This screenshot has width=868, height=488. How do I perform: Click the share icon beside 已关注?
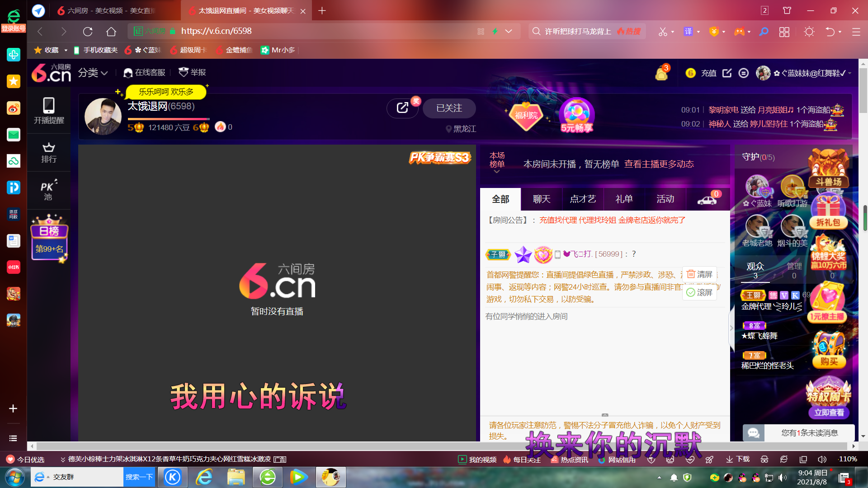point(402,108)
